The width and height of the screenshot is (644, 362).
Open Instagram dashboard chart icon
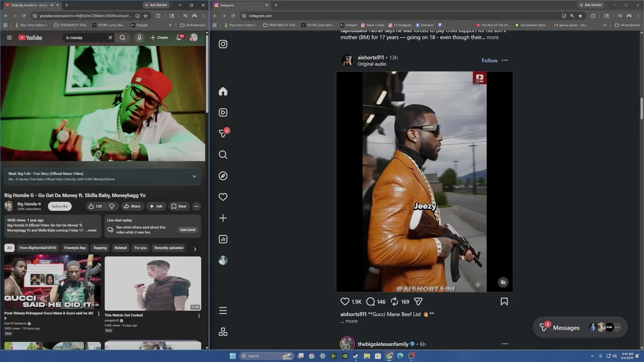pos(223,239)
